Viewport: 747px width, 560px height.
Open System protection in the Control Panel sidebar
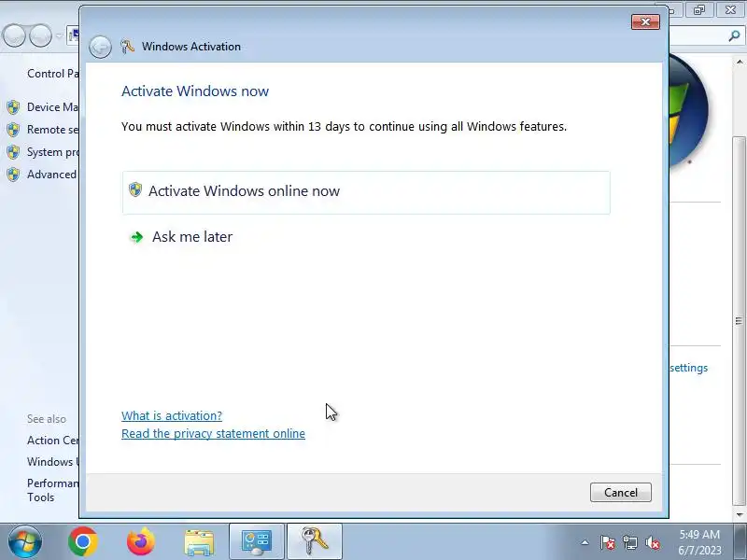click(52, 152)
